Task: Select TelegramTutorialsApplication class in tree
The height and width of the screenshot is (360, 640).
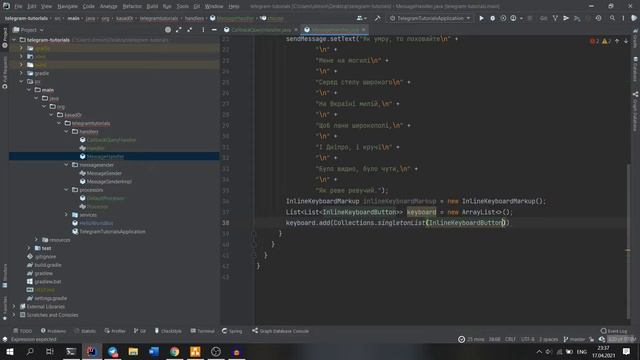Action: [112, 231]
